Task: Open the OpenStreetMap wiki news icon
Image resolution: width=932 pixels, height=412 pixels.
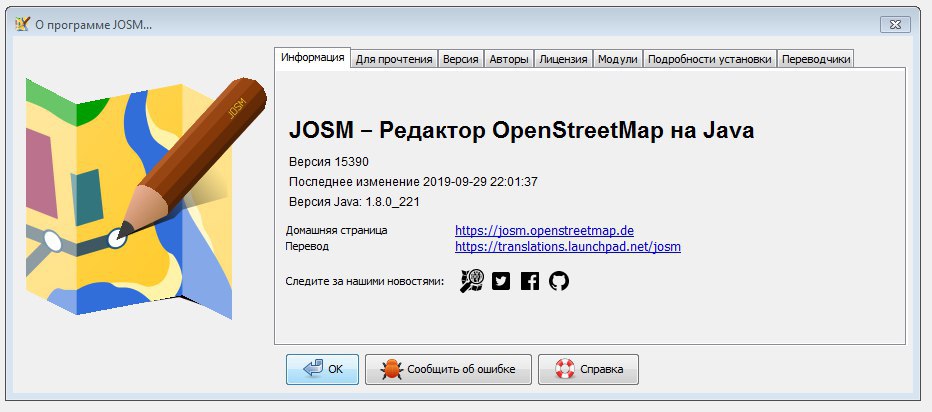Action: (472, 281)
